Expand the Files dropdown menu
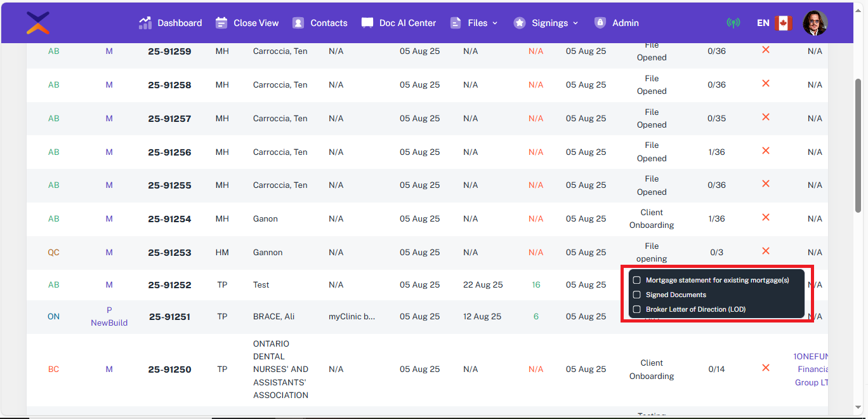Viewport: 868px width, 419px height. (x=474, y=23)
